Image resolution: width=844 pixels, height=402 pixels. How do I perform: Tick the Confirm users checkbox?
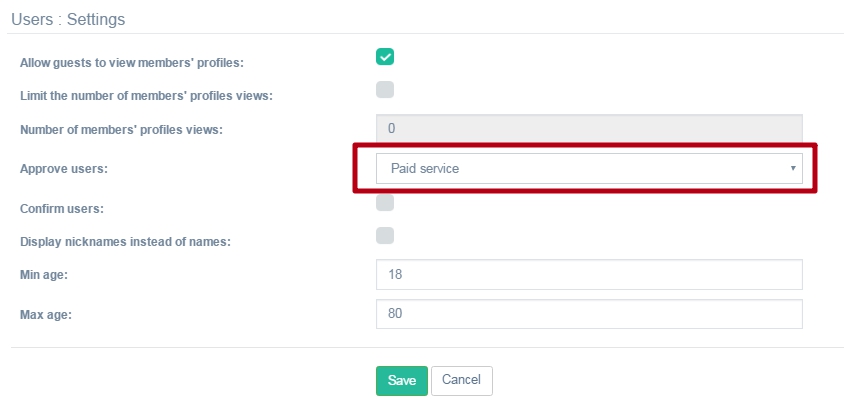click(385, 203)
